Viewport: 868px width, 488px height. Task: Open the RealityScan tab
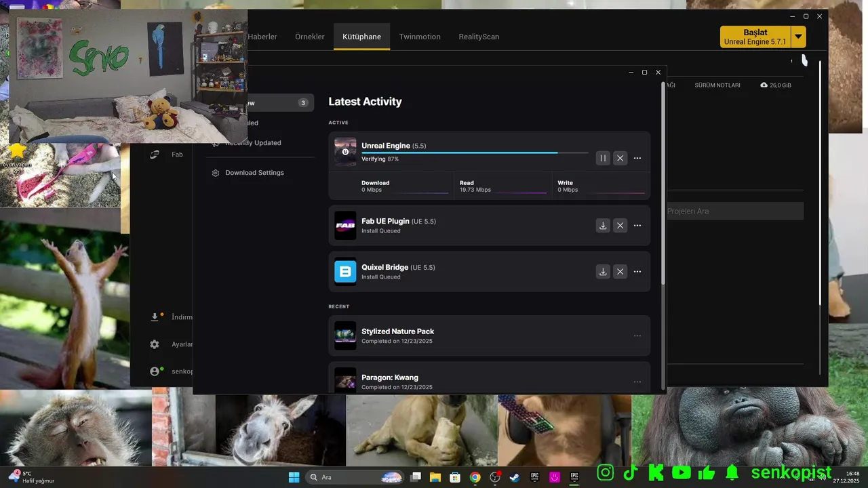479,37
